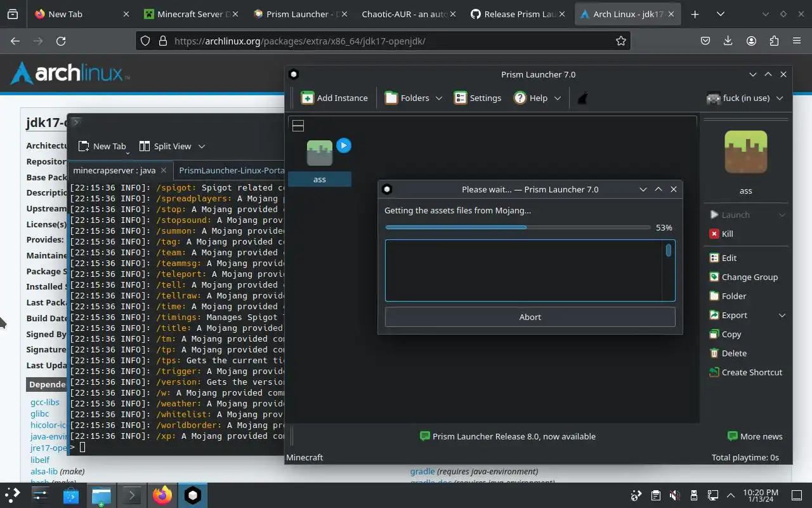Open the Firefox extensions icon

coord(774,41)
